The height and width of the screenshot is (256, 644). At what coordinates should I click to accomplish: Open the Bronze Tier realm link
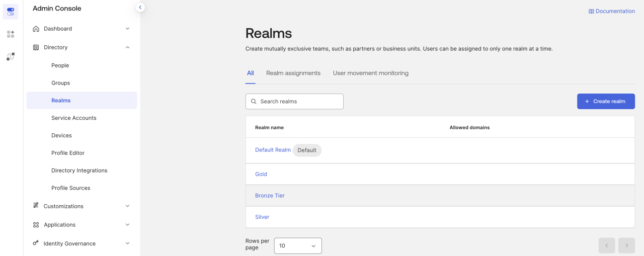click(270, 196)
